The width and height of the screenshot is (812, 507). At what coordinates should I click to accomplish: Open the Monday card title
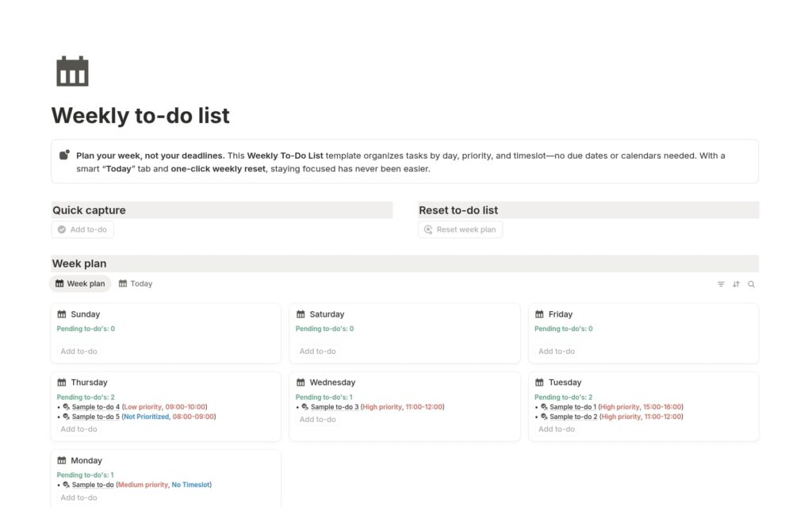click(x=86, y=460)
